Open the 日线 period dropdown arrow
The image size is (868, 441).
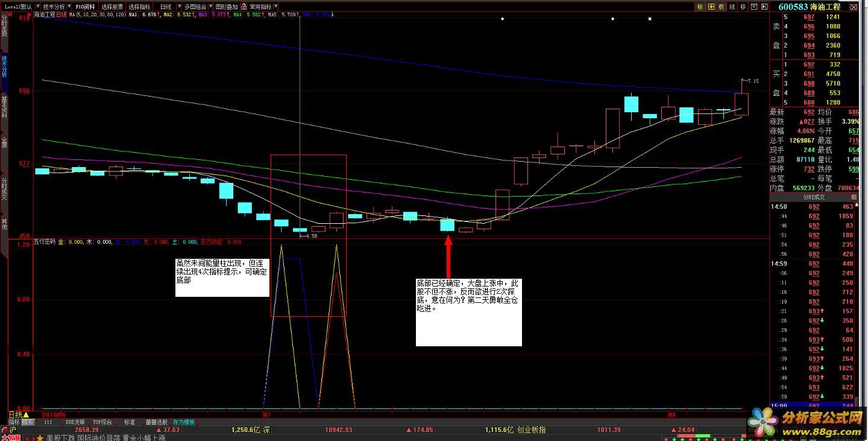coord(179,7)
